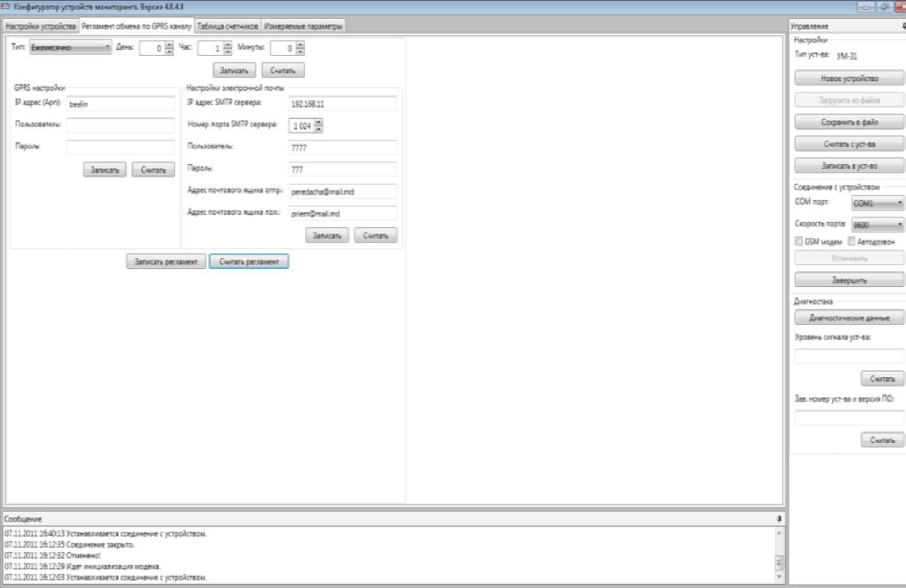
Task: Click the Сохранить в файл button
Action: (x=849, y=121)
